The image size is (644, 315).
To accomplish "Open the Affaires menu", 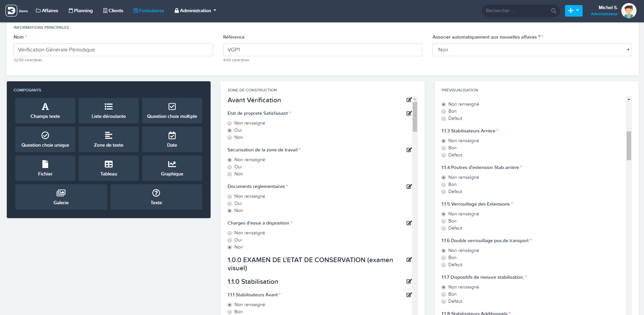I will 47,10.
